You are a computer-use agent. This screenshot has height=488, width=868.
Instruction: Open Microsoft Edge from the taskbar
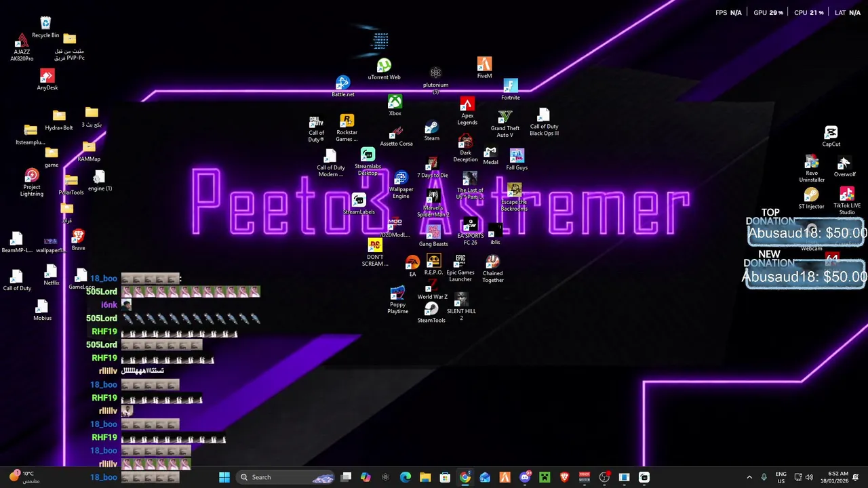(x=406, y=477)
